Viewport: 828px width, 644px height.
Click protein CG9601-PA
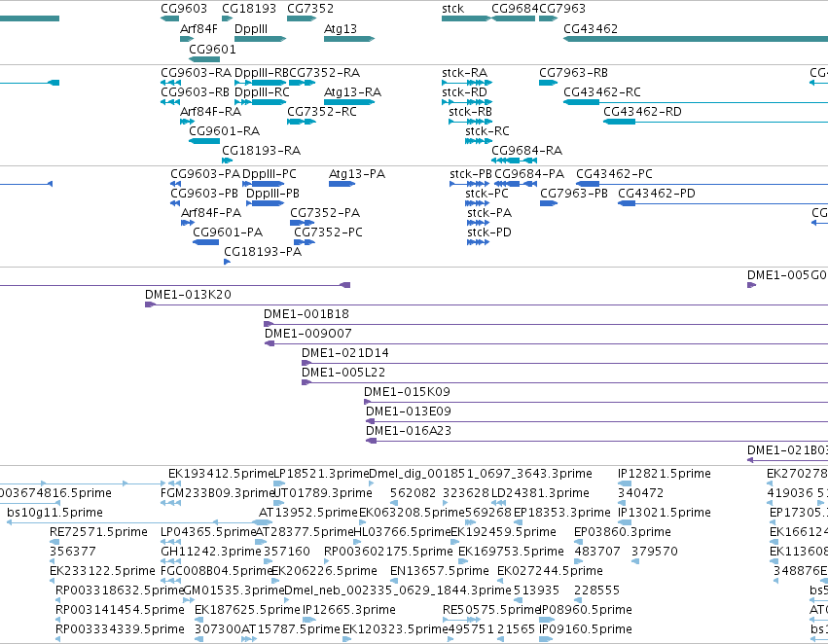(206, 242)
